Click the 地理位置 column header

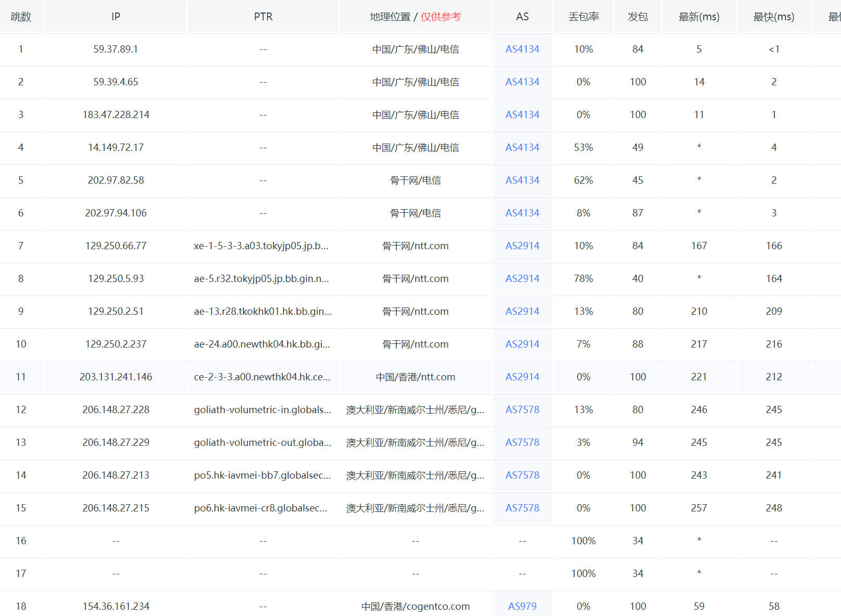(390, 17)
